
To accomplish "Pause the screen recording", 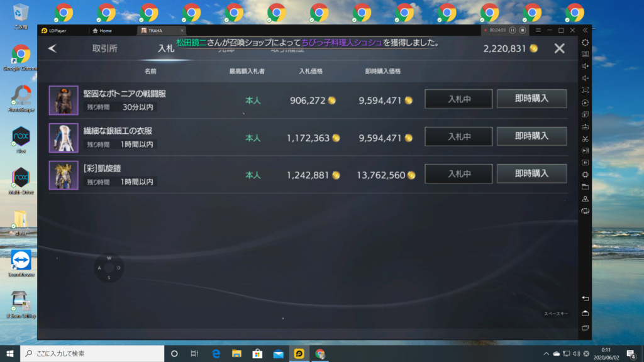I will coord(513,30).
